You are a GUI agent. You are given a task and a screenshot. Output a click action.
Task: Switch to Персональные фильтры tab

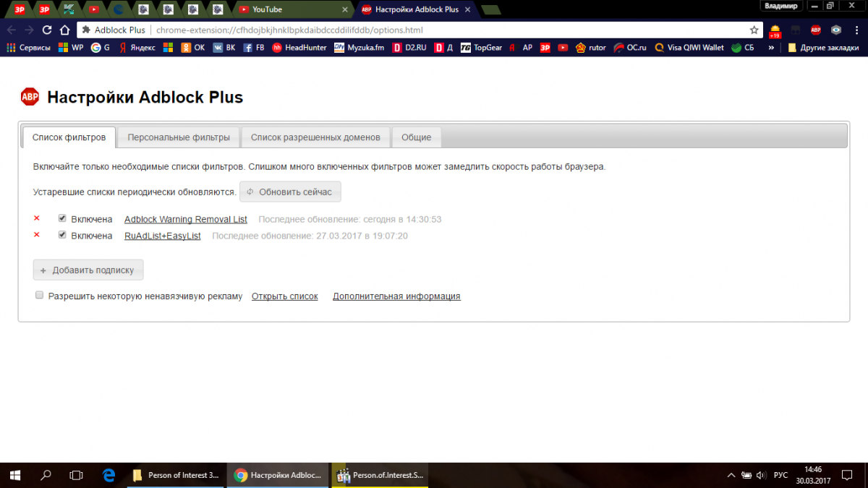click(x=179, y=137)
